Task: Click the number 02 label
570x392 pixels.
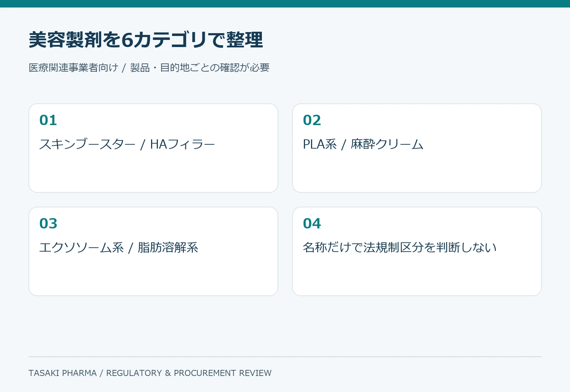Action: 312,120
